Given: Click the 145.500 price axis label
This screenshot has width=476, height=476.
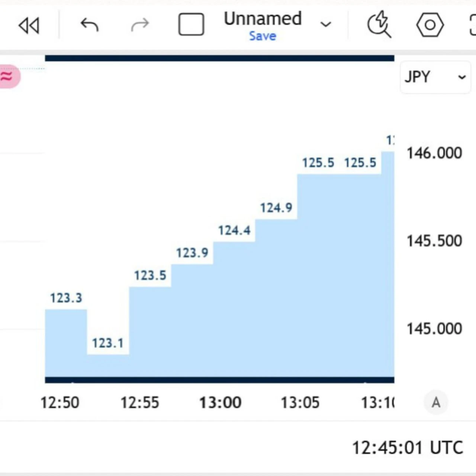Looking at the screenshot, I should tap(434, 241).
